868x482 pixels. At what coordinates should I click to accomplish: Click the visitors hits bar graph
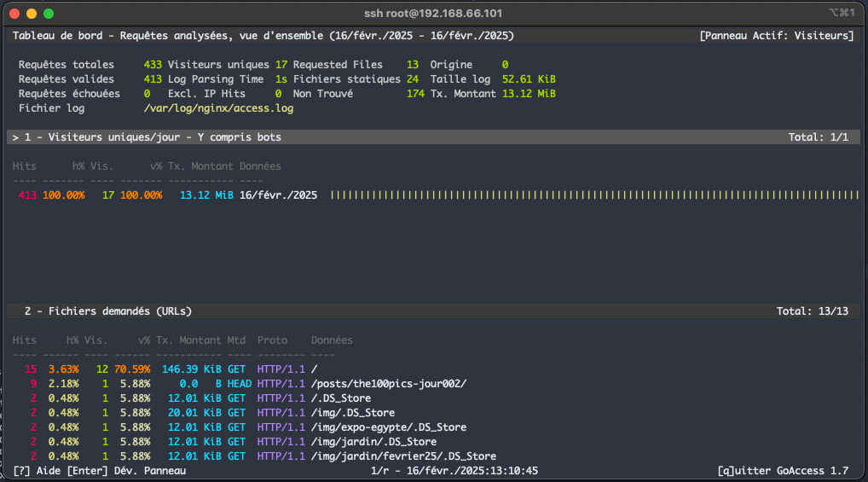point(594,195)
